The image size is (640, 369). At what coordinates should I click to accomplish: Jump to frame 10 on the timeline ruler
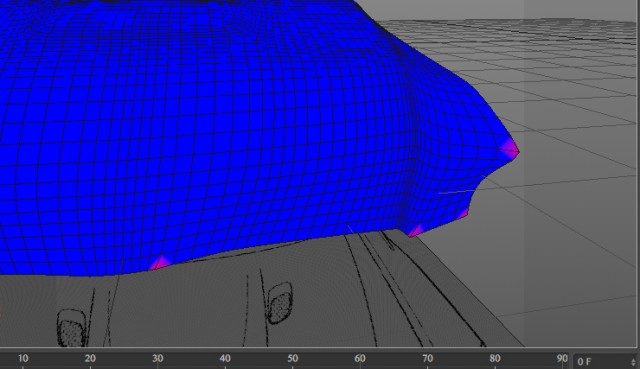23,359
